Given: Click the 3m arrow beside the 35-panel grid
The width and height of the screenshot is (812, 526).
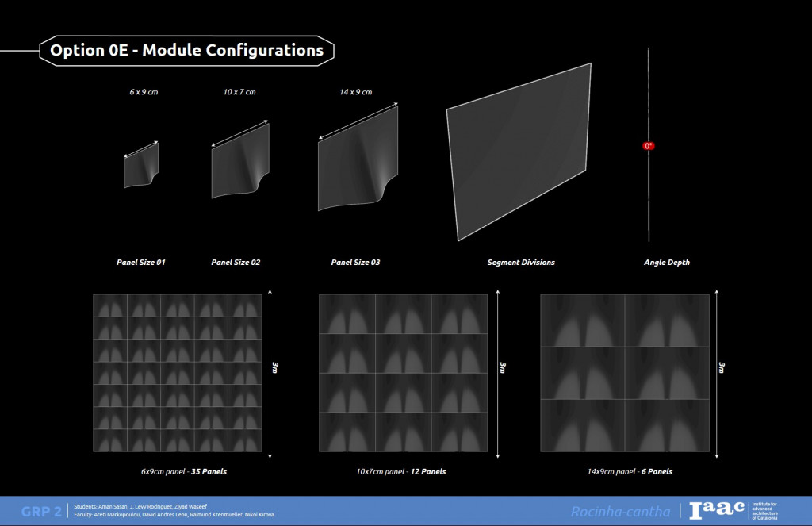Looking at the screenshot, I should [271, 373].
